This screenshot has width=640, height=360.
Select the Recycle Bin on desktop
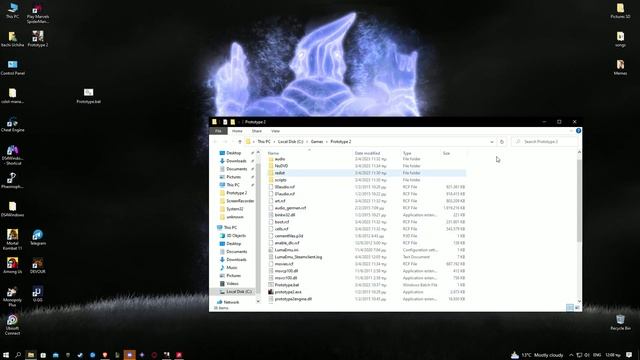point(620,322)
